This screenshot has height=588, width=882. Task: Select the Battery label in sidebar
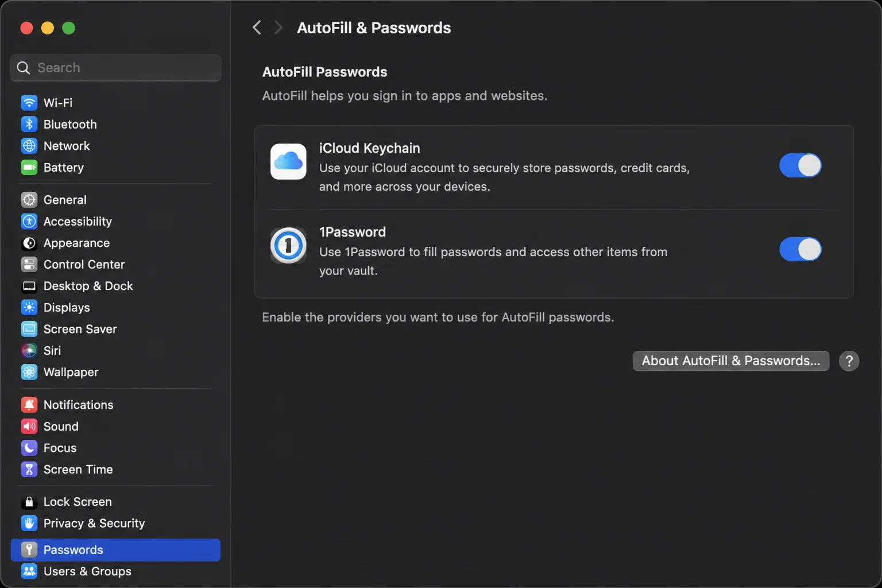[64, 168]
